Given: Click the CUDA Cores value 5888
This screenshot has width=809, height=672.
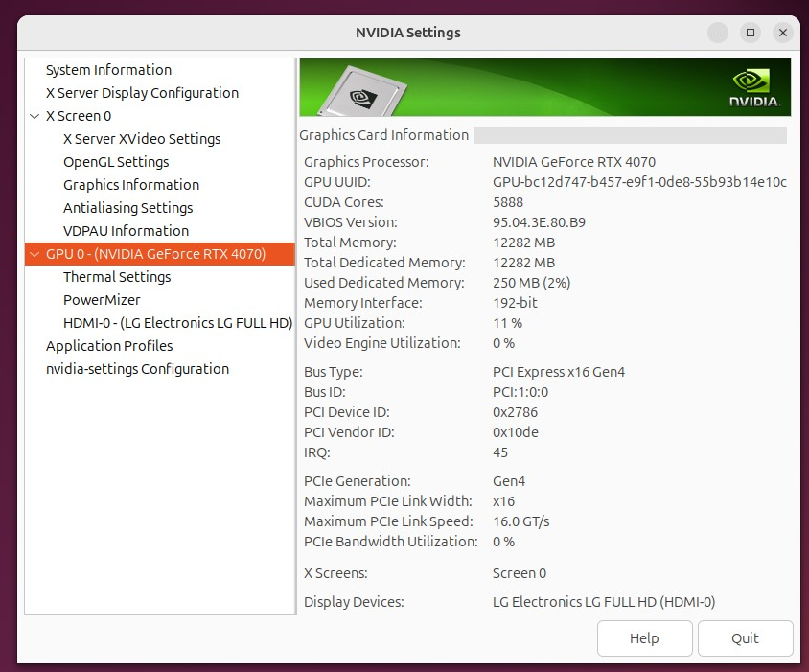Looking at the screenshot, I should click(x=508, y=202).
